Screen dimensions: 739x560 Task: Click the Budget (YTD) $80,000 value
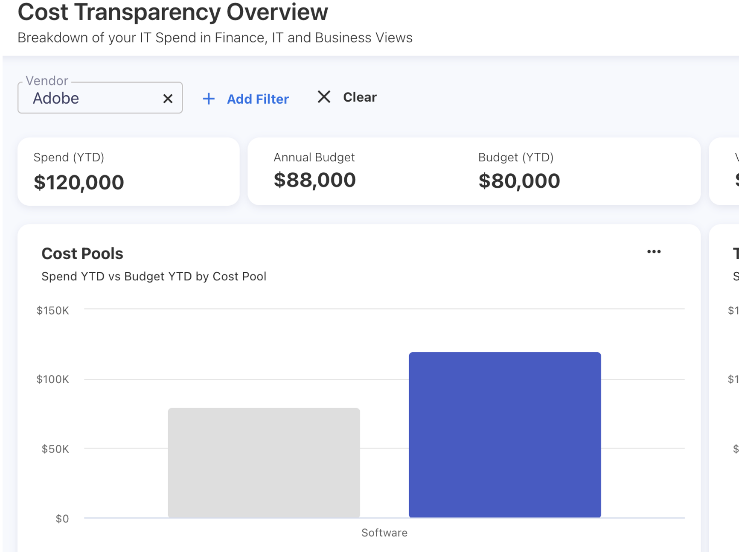[x=519, y=181]
